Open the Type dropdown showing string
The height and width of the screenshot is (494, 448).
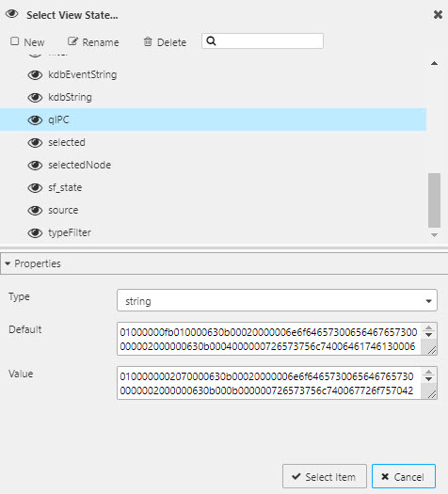pyautogui.click(x=277, y=300)
